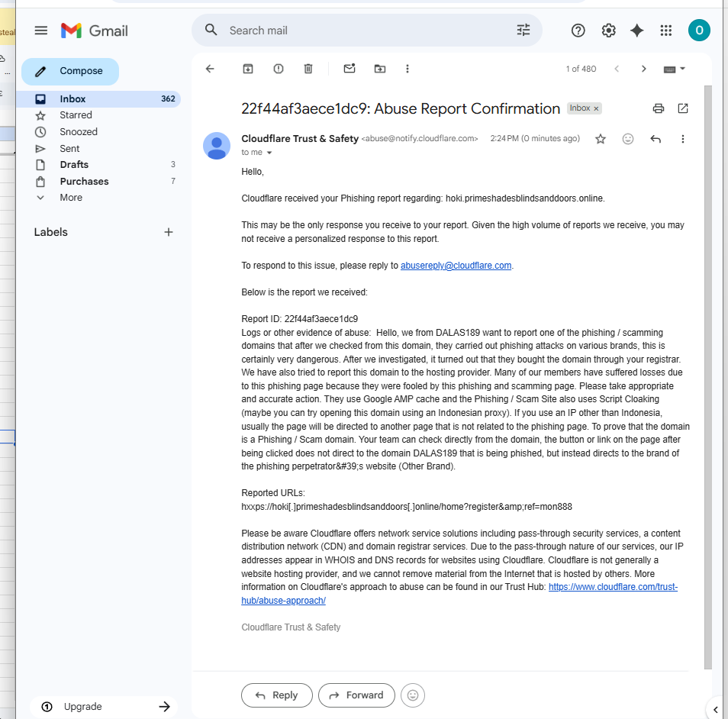Screen dimensions: 728x719
Task: Click the emoji reaction button beside Forward
Action: pos(412,695)
